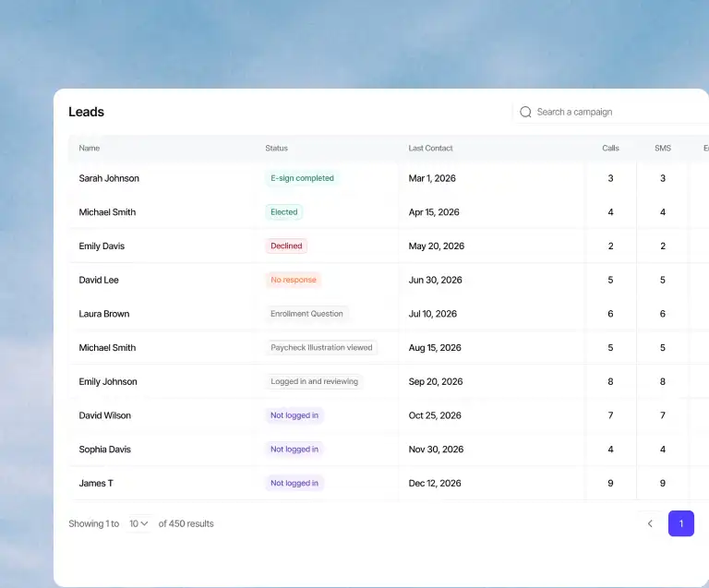Sort by the Calls column header
The width and height of the screenshot is (709, 588).
point(610,149)
